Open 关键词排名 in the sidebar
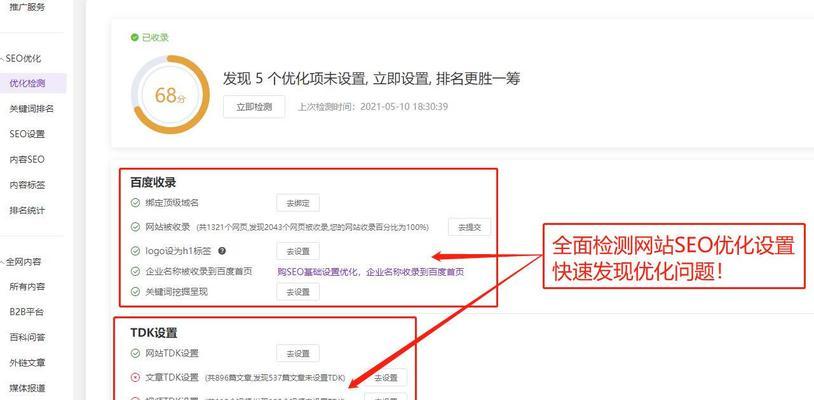 point(31,109)
